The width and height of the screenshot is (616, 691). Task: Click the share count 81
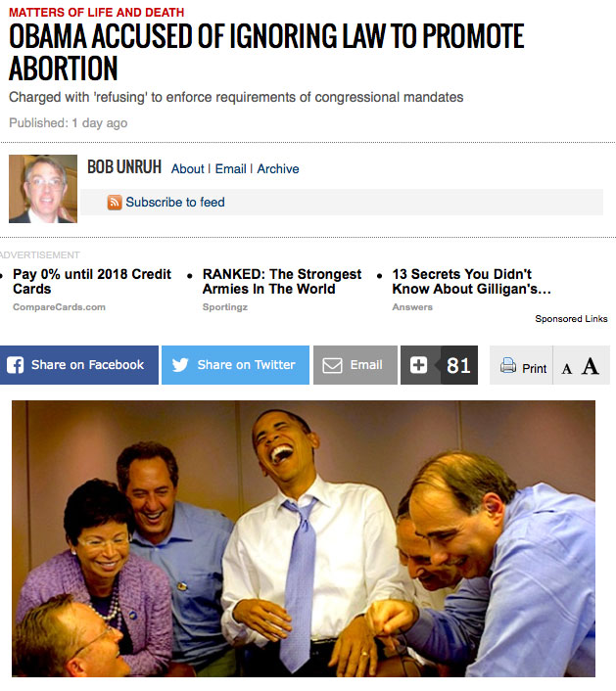tap(458, 365)
